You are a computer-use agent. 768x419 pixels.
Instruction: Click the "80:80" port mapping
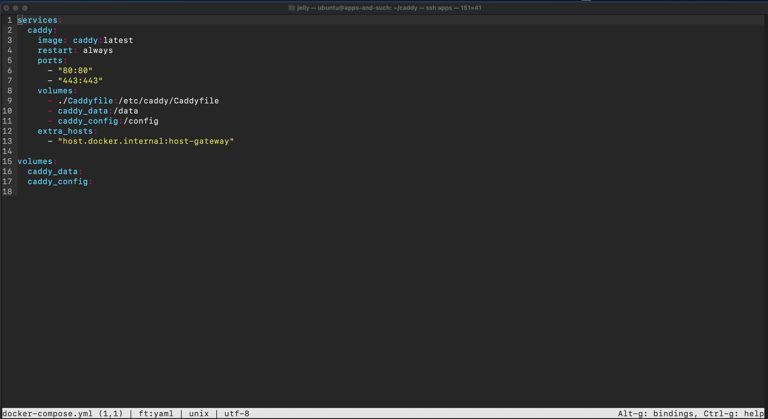pos(75,71)
